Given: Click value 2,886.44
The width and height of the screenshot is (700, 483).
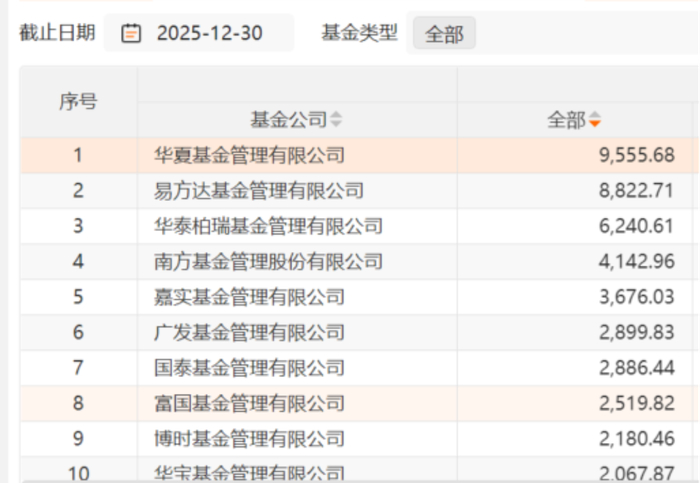Looking at the screenshot, I should pos(637,368).
